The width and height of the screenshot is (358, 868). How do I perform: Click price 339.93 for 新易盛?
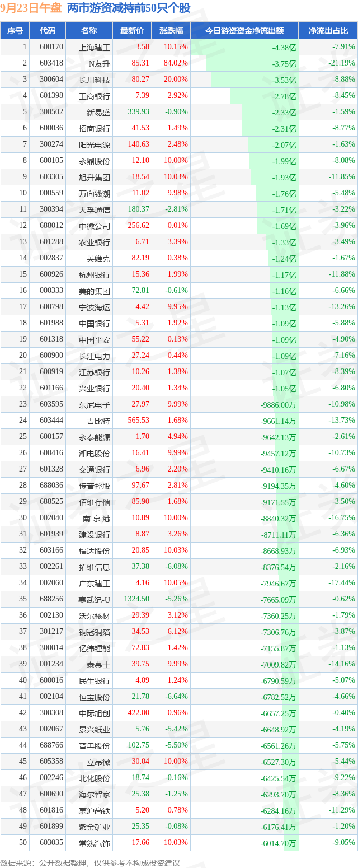click(x=139, y=112)
